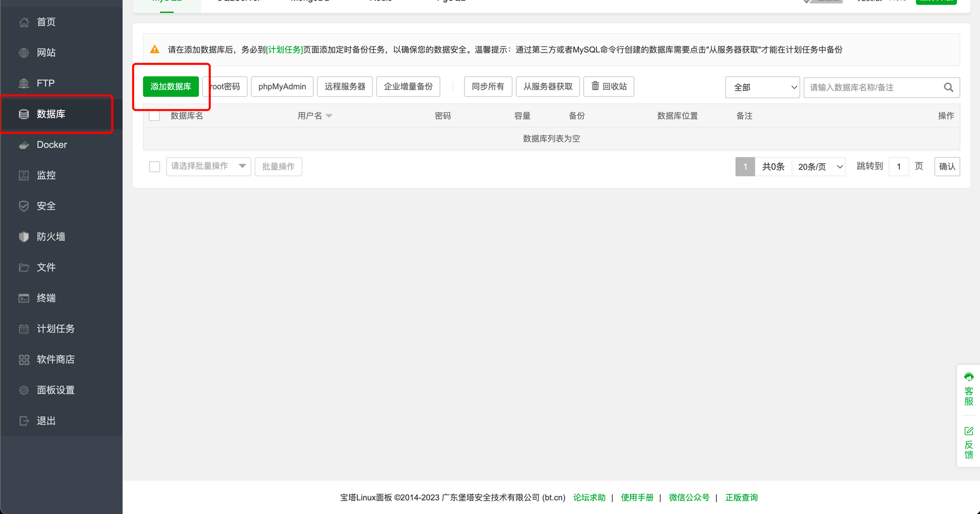
Task: Click the 操作 column header
Action: (x=946, y=116)
